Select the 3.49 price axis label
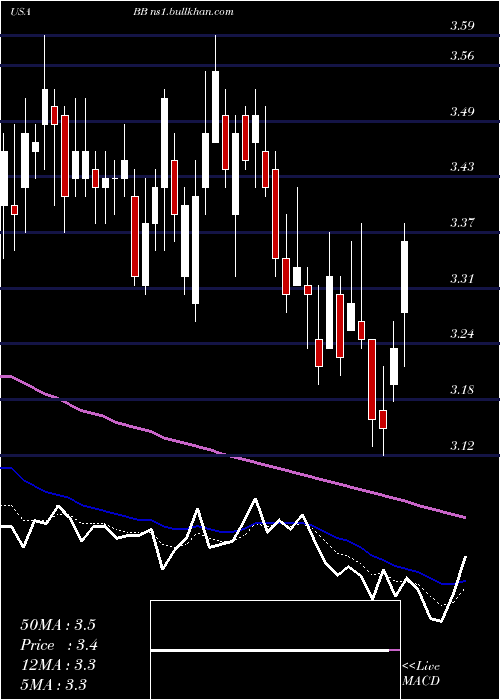 [x=462, y=111]
